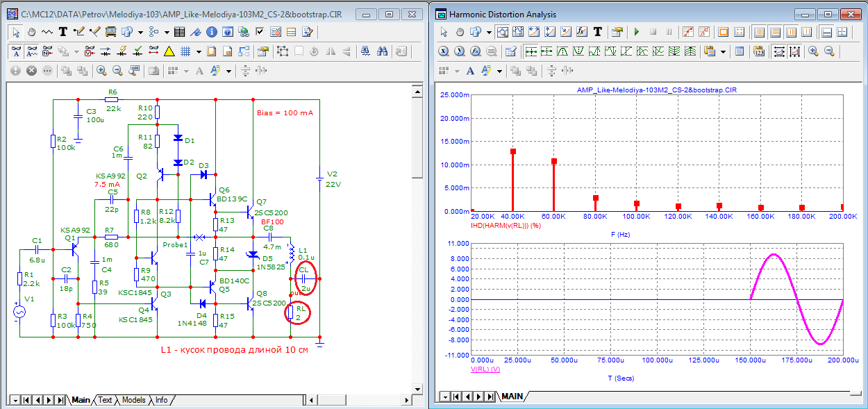The image size is (868, 409).
Task: Click the binoculars Find icon in schematic toolbar
Action: (383, 51)
